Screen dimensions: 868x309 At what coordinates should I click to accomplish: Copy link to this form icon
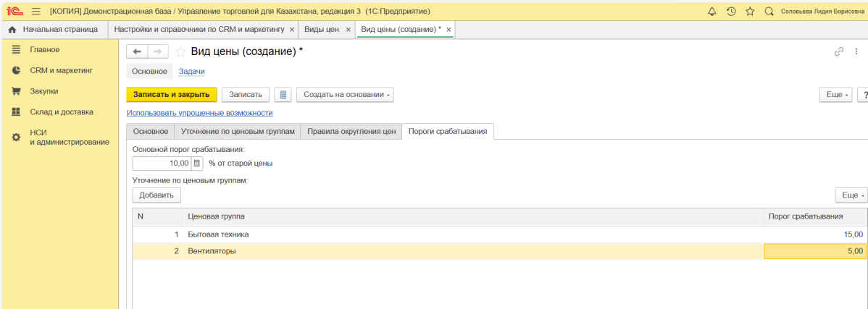click(x=839, y=51)
